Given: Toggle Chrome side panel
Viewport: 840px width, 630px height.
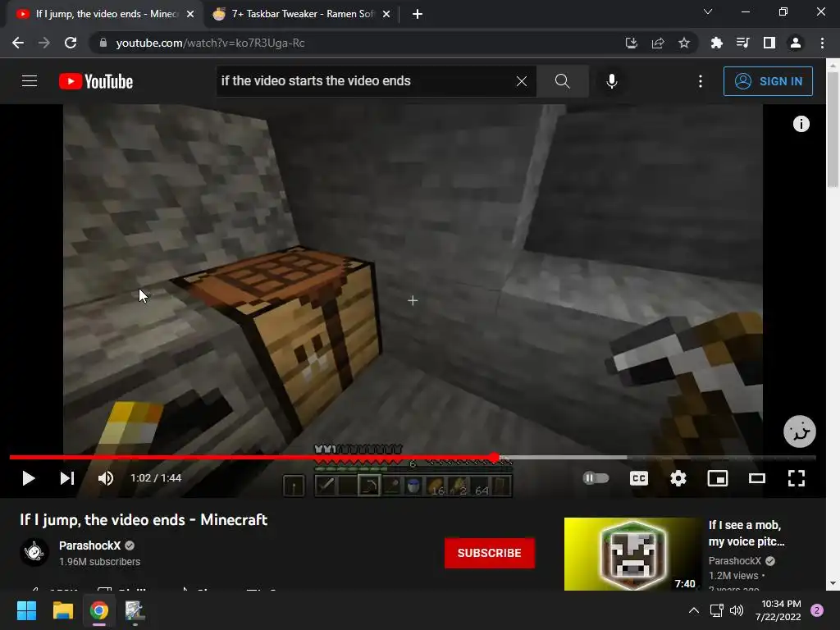Looking at the screenshot, I should (769, 43).
